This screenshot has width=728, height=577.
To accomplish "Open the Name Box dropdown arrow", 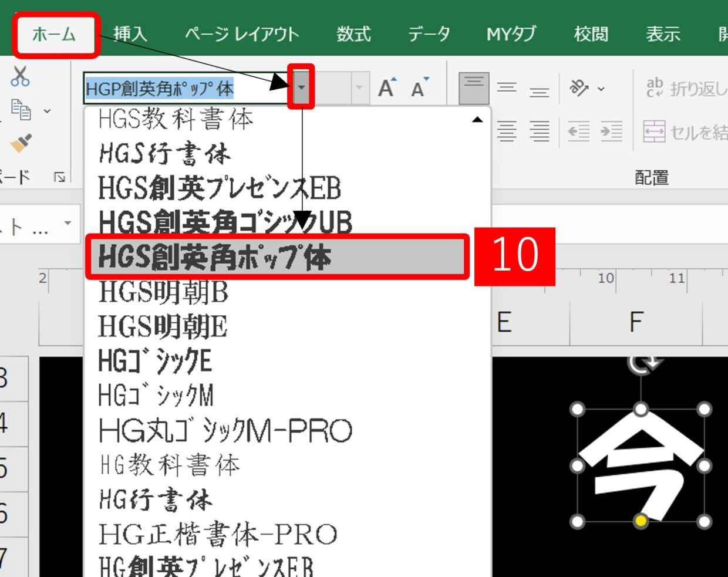I will [68, 224].
